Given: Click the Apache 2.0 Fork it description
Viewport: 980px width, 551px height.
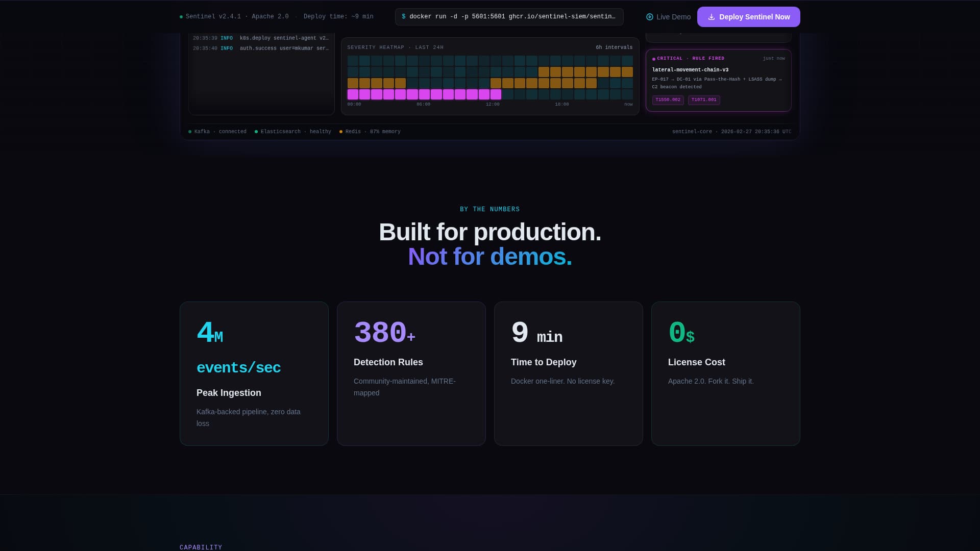Looking at the screenshot, I should click(x=710, y=381).
